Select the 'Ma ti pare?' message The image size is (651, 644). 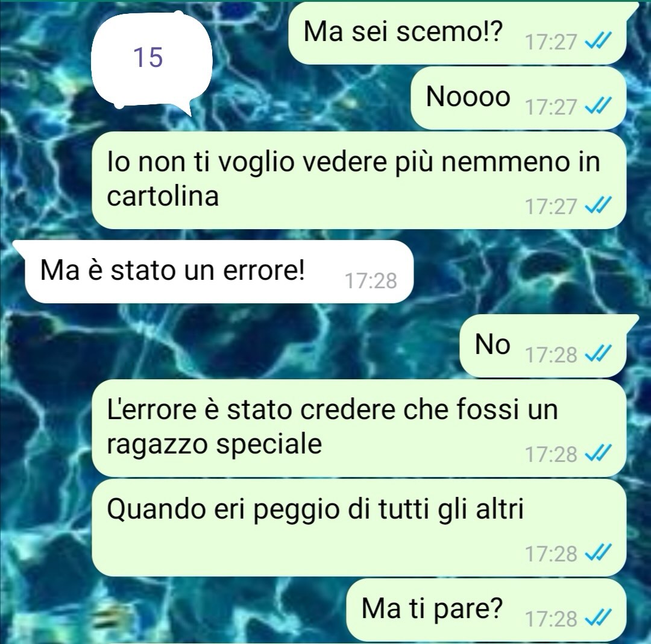pos(486,610)
